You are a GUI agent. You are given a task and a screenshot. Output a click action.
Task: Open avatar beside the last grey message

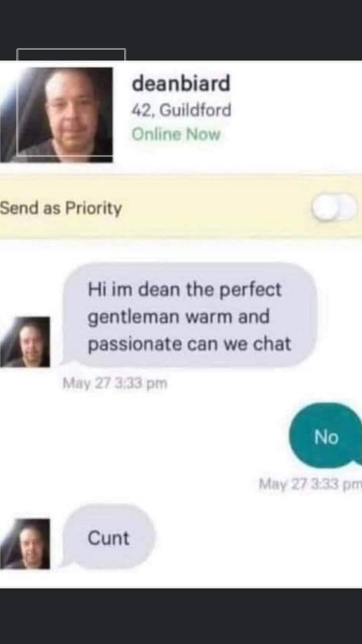click(x=25, y=544)
